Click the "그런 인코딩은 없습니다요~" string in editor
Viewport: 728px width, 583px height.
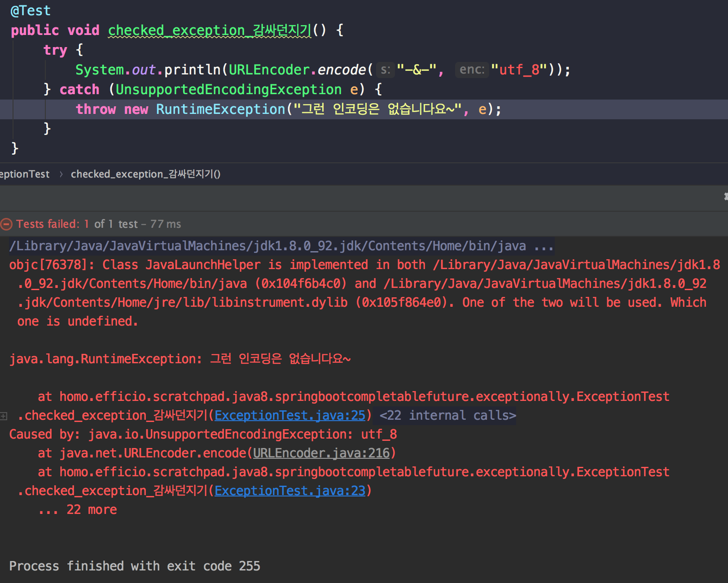tap(377, 109)
